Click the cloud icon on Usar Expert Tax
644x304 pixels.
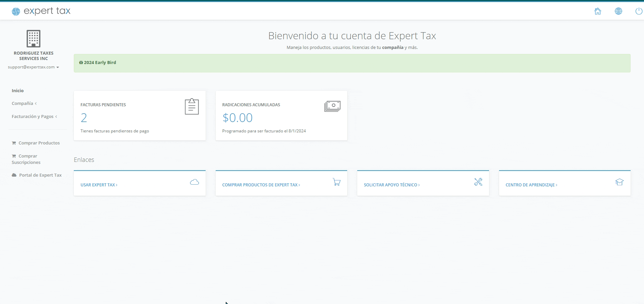[x=195, y=182]
